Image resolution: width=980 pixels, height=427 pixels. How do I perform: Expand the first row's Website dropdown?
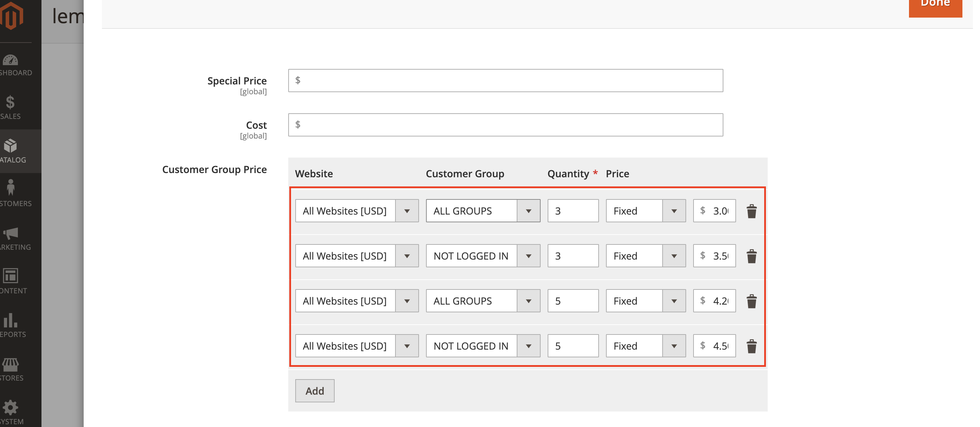click(x=356, y=211)
